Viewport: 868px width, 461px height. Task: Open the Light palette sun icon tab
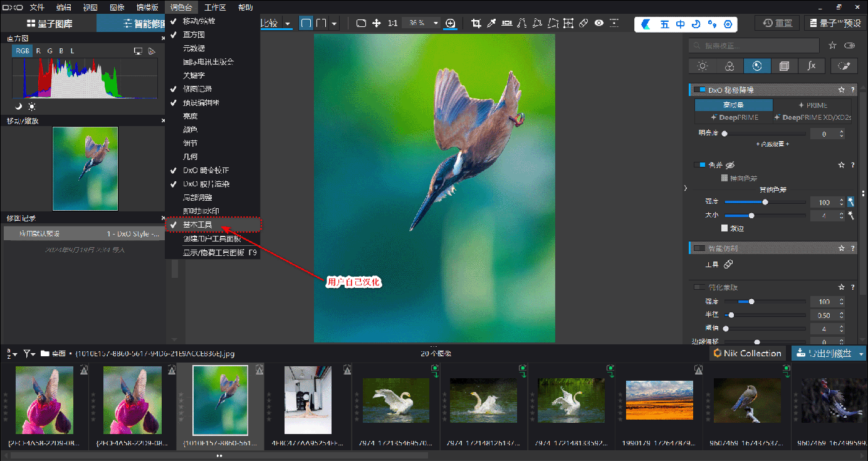703,66
